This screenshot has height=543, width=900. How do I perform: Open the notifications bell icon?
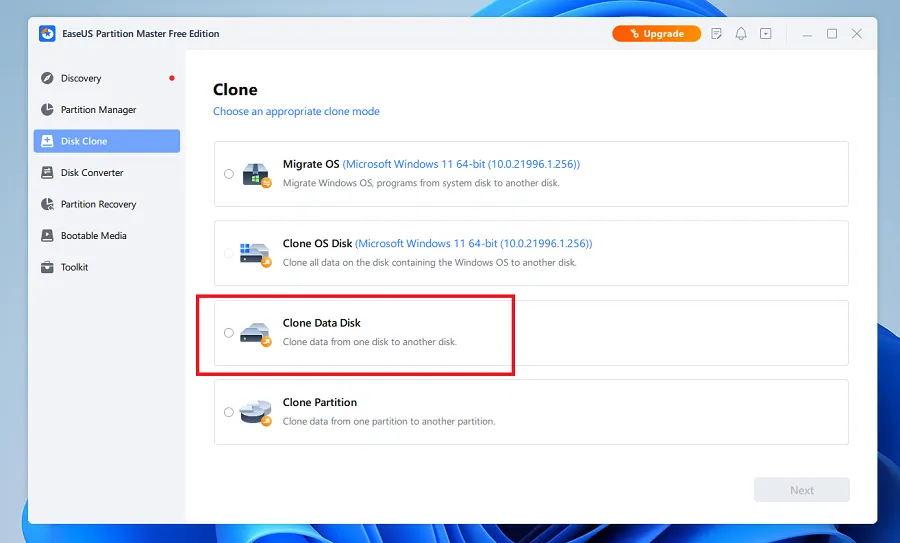741,34
